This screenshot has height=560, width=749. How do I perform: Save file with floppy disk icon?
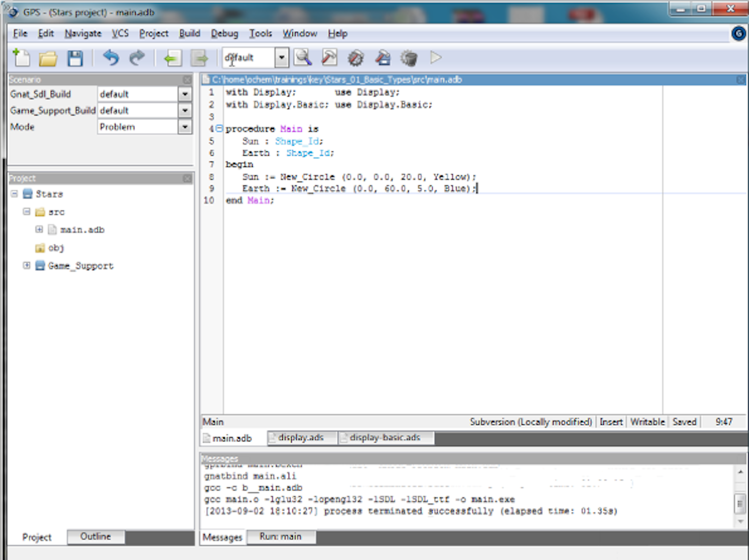(x=75, y=58)
